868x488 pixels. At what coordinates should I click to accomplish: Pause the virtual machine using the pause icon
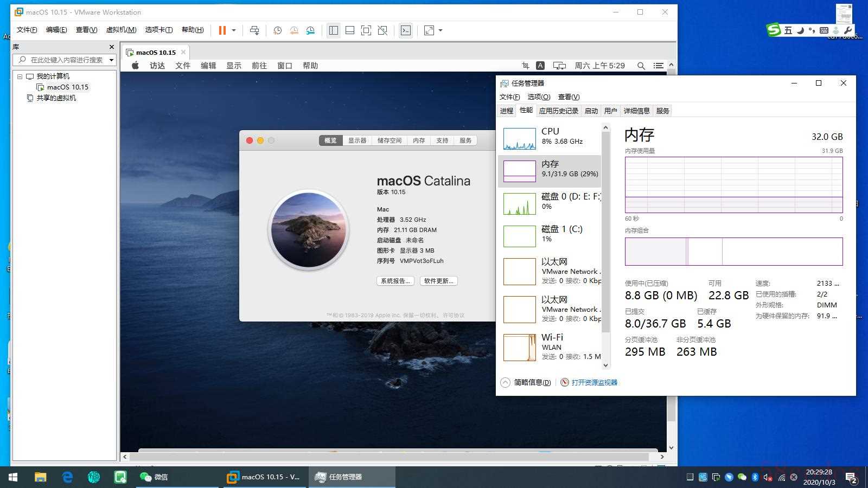222,30
